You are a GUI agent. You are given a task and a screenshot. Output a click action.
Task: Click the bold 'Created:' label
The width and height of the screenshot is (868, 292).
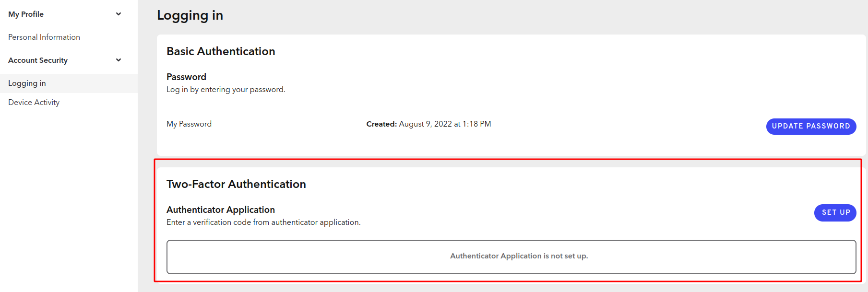pos(381,124)
